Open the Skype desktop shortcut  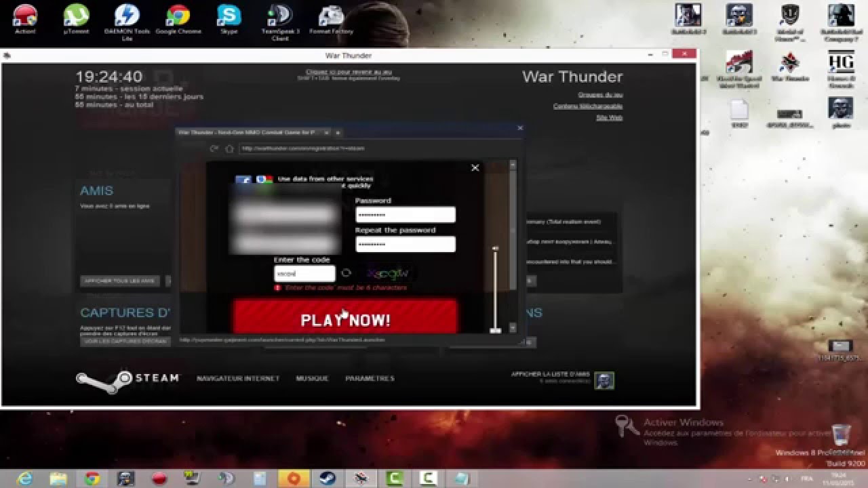[229, 19]
